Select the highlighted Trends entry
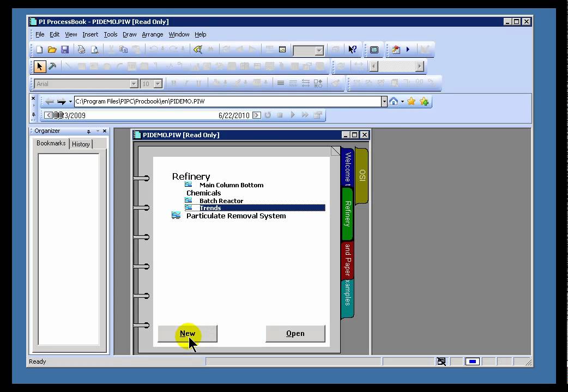Image resolution: width=568 pixels, height=392 pixels. click(255, 208)
